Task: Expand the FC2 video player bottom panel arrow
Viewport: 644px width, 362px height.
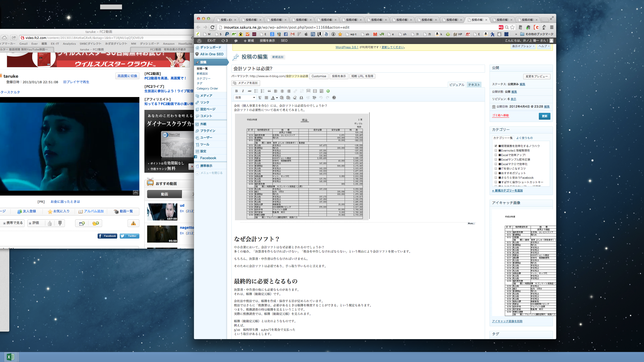Action: pyautogui.click(x=136, y=193)
